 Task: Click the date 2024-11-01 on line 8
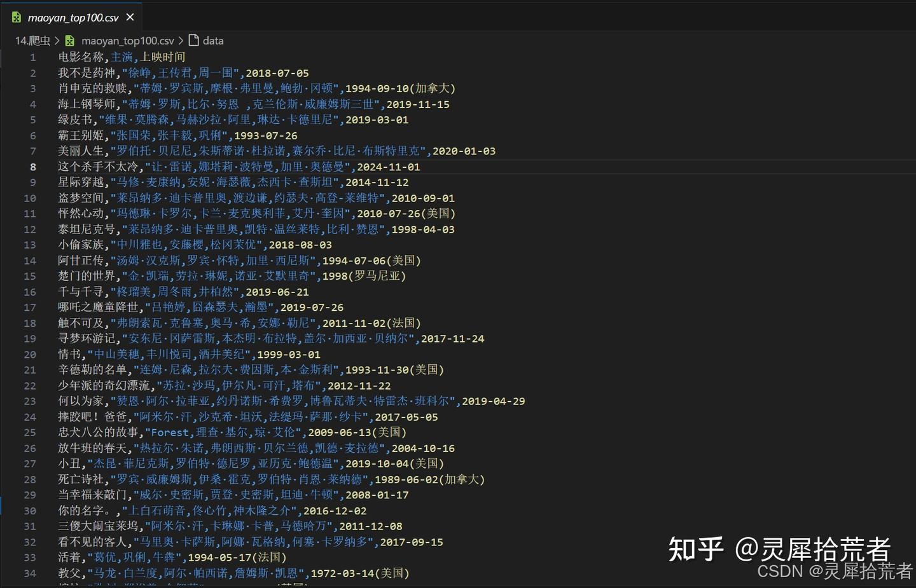tap(390, 167)
